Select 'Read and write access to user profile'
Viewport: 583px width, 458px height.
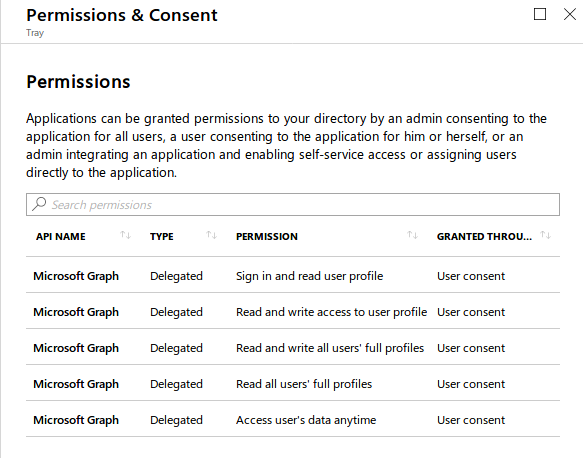click(331, 312)
